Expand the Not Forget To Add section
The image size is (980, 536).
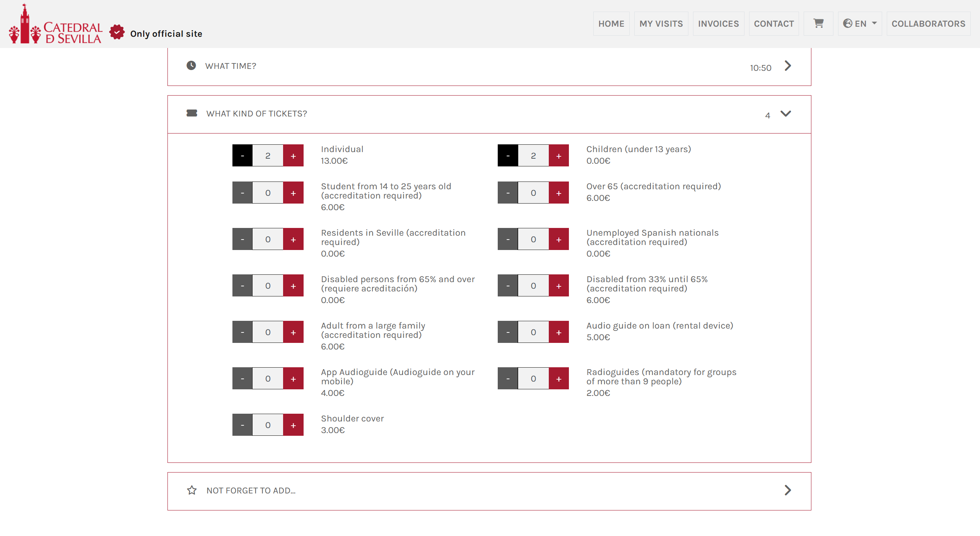(x=787, y=490)
